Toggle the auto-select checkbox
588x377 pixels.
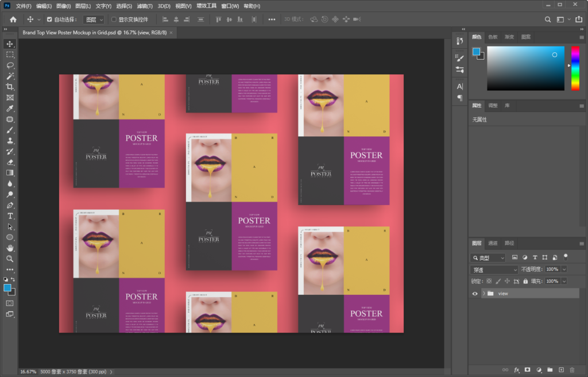(49, 20)
